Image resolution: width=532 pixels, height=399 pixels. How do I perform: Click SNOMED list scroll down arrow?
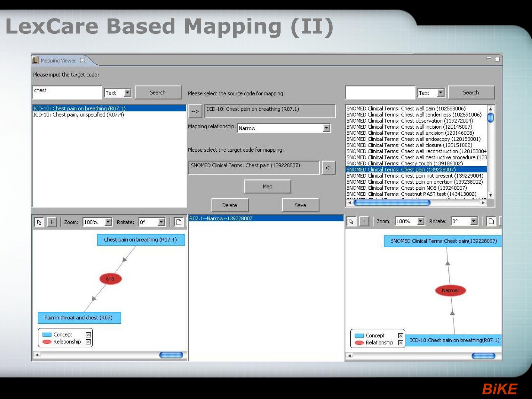coord(491,195)
